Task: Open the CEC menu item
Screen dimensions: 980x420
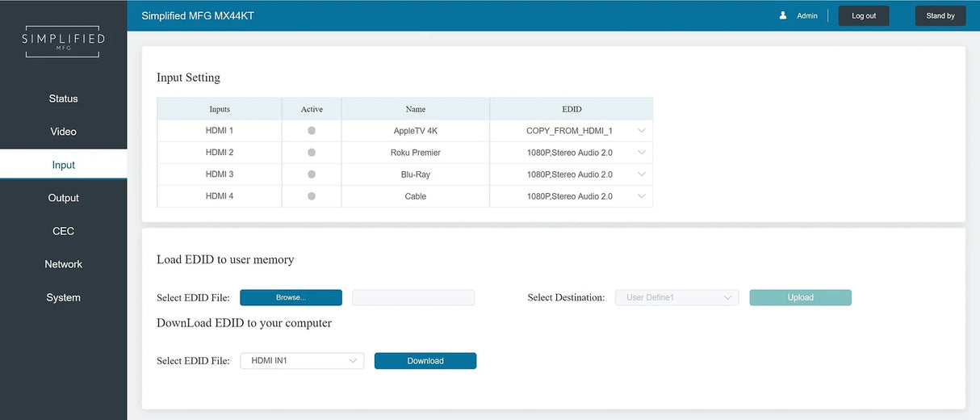Action: [63, 231]
